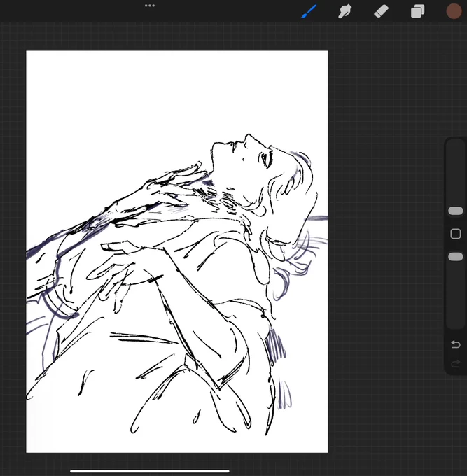Select the Eraser tool

[382, 11]
